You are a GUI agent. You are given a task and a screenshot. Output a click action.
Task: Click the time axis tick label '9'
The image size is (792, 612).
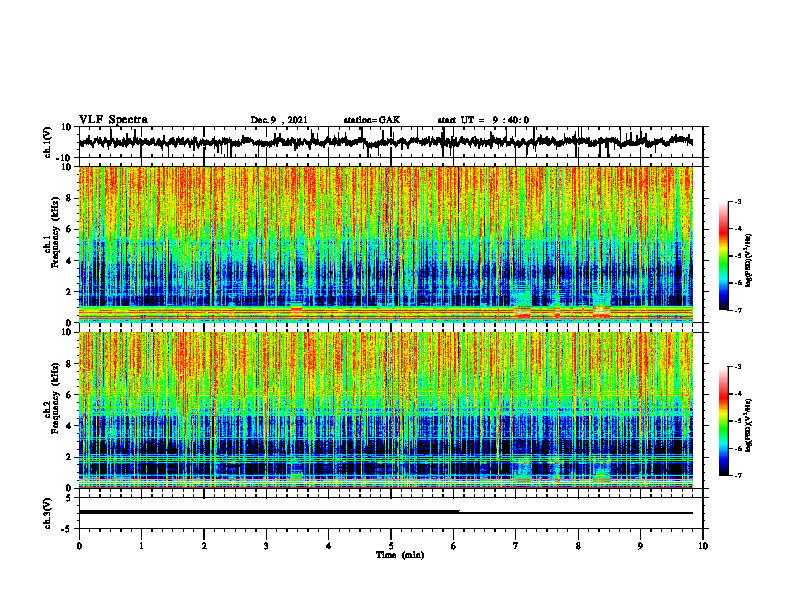[640, 546]
